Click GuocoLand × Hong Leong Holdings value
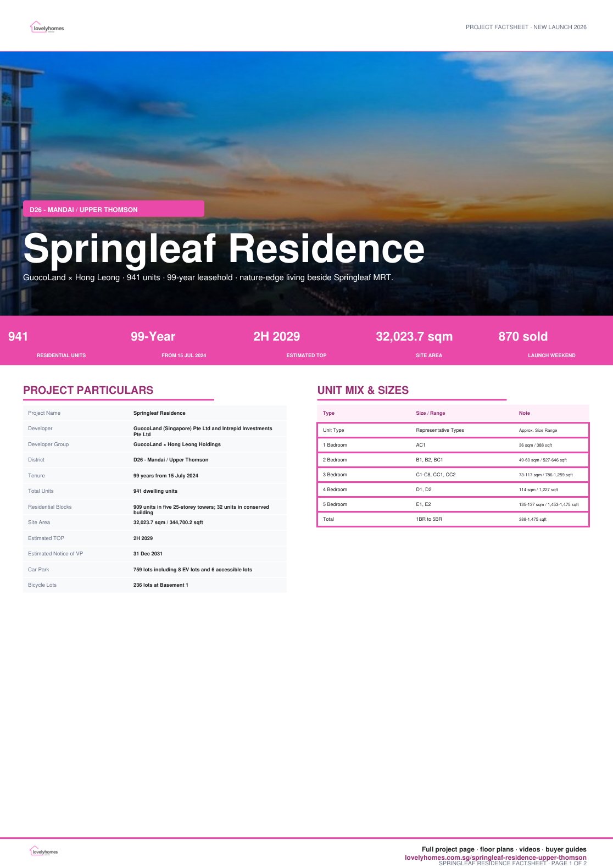Image resolution: width=613 pixels, height=868 pixels. [177, 444]
